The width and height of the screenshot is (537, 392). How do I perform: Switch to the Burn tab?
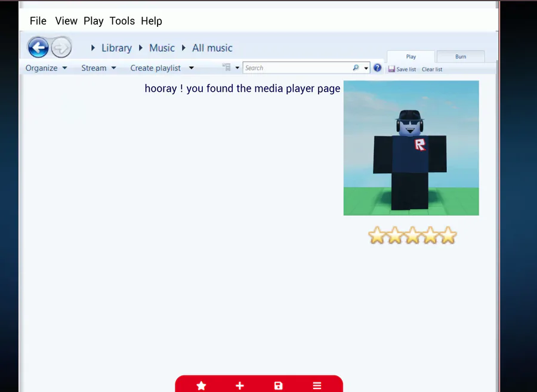461,57
